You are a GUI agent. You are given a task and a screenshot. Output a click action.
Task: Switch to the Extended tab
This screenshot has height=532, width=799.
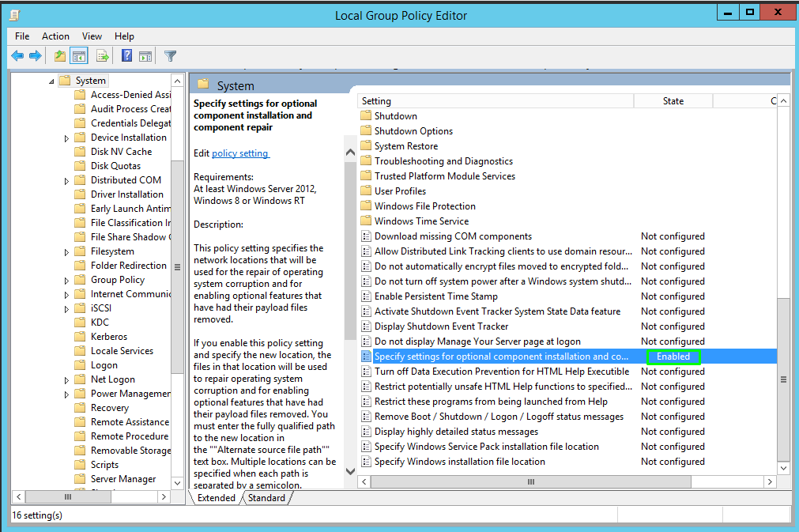(x=216, y=498)
